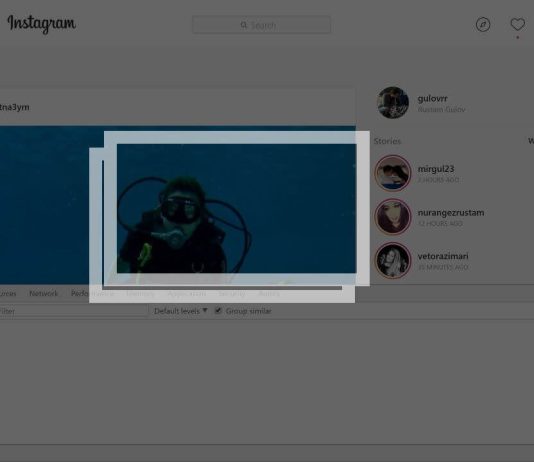Click the Instagram logo

(42, 24)
